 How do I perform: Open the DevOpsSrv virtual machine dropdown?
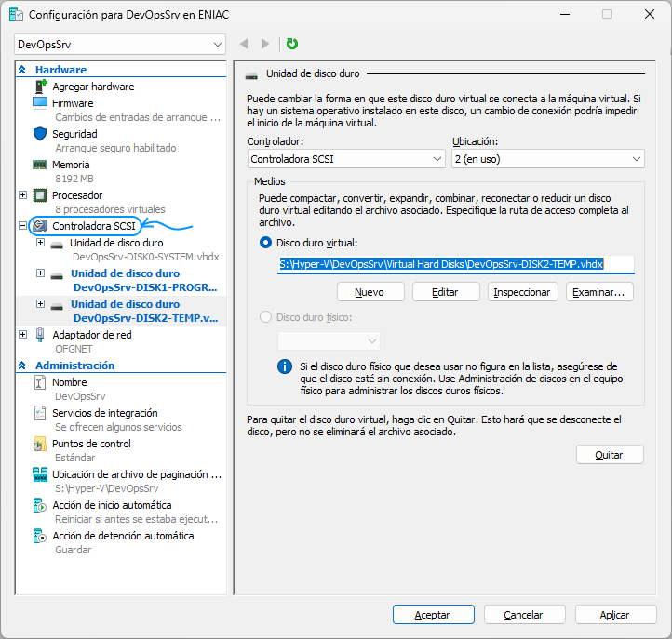120,45
